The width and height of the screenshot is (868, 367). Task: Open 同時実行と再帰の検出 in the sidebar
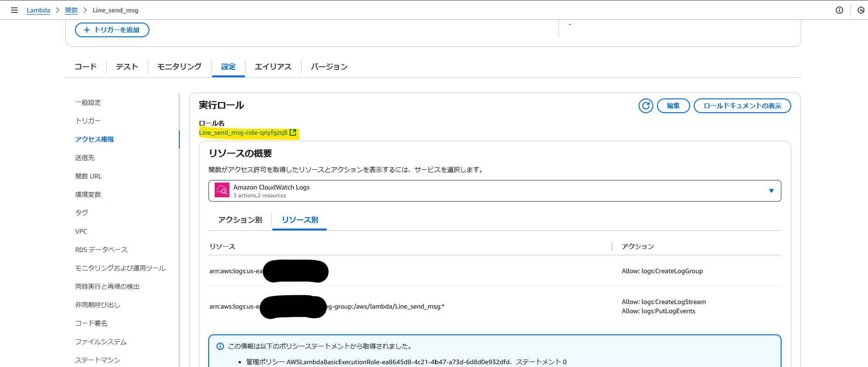point(108,287)
